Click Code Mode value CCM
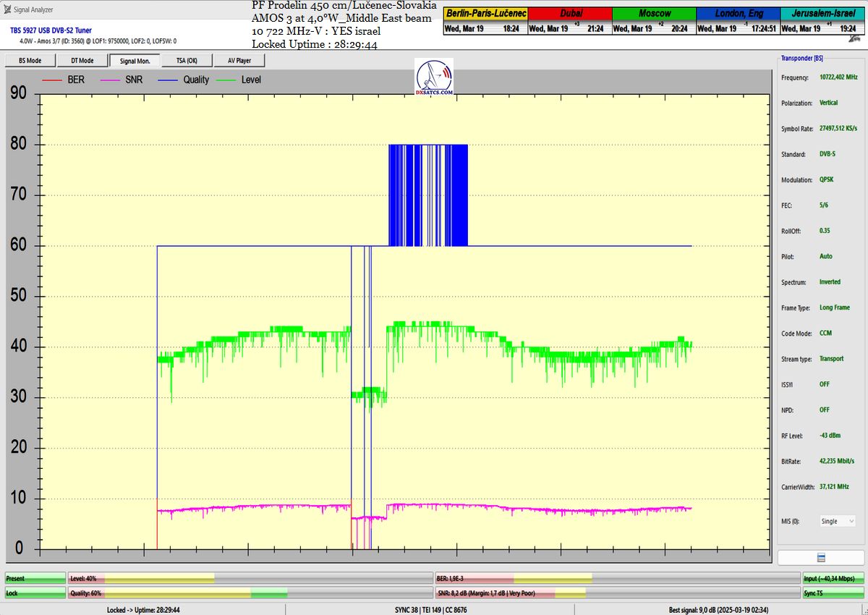Image resolution: width=868 pixels, height=615 pixels. click(x=825, y=334)
